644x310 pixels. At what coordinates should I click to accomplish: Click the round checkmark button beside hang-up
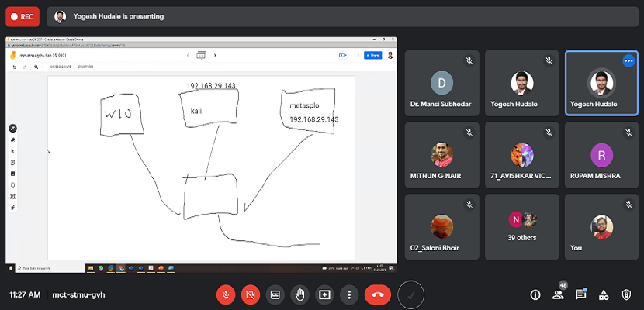click(x=410, y=294)
